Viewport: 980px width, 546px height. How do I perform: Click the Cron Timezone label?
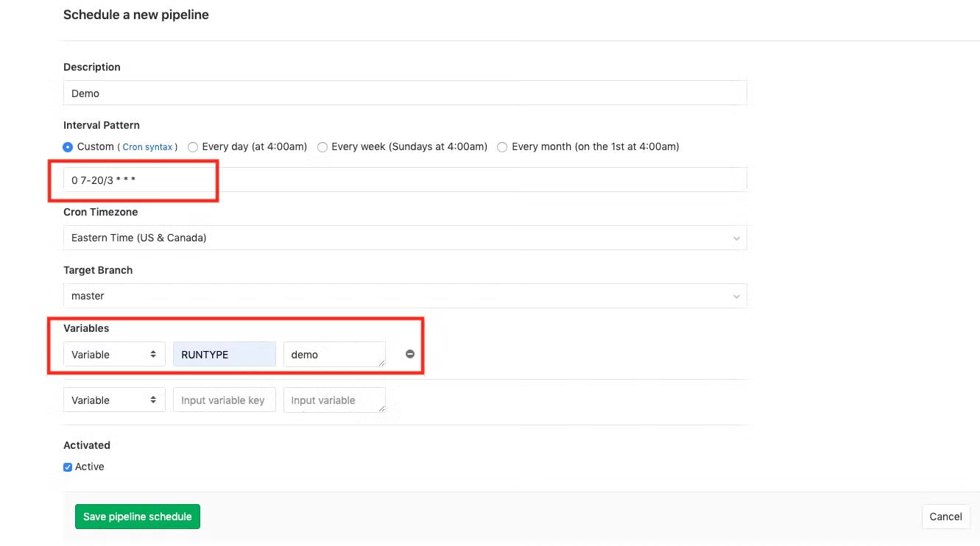pyautogui.click(x=101, y=212)
